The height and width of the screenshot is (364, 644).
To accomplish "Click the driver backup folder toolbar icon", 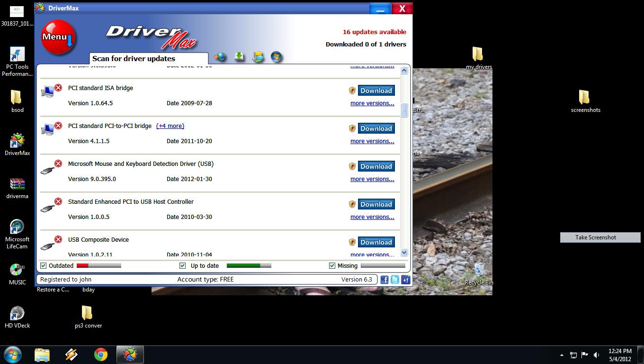I will point(258,57).
